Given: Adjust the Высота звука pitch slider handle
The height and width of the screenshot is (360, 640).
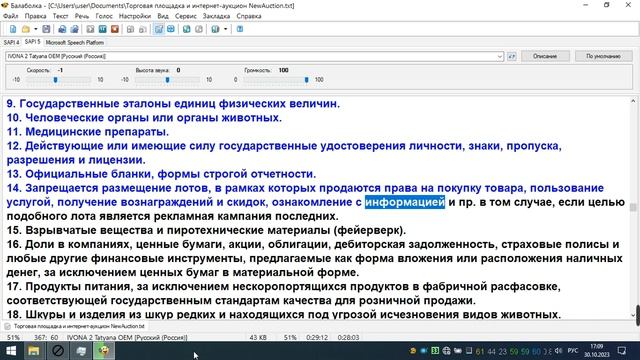Looking at the screenshot, I should (x=167, y=80).
